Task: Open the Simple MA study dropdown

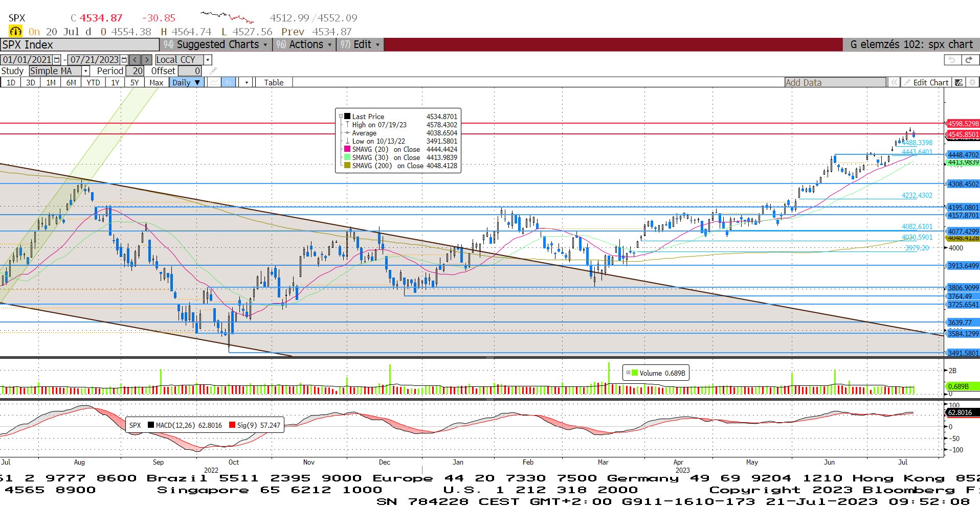Action: pos(86,71)
